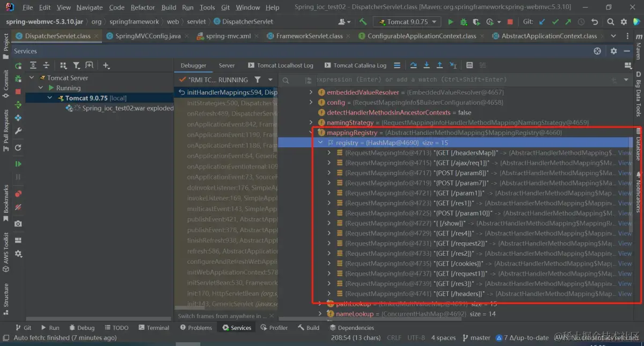Click UTF-8 encoding in status bar

[x=416, y=337]
